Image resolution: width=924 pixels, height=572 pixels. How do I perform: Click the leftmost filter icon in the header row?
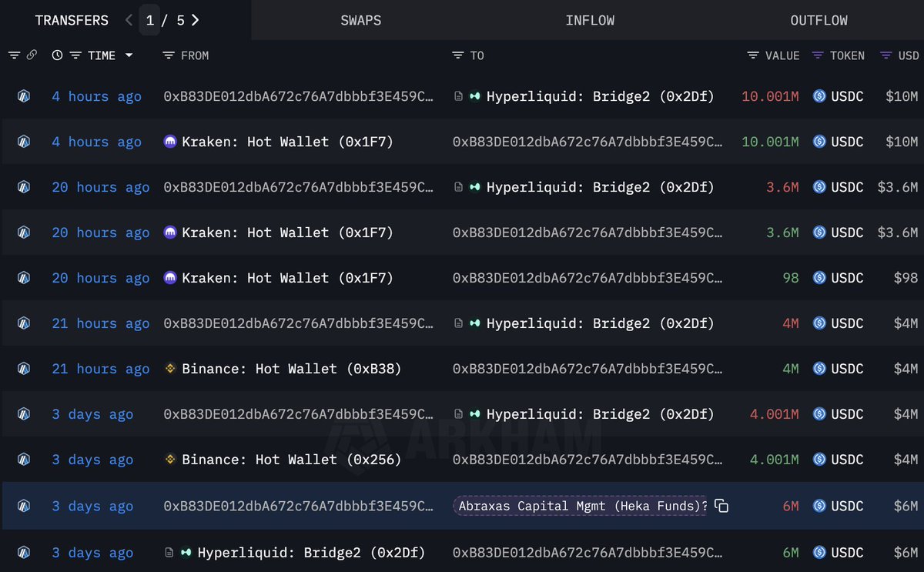click(14, 55)
